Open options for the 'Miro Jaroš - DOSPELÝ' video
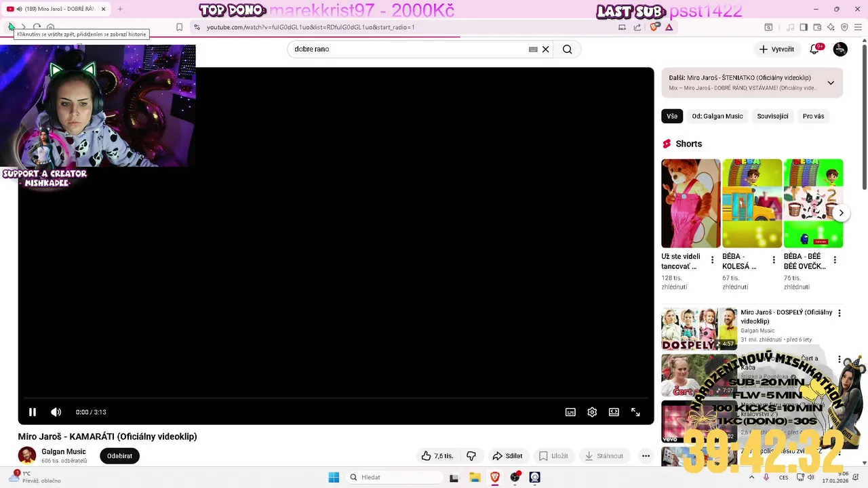 pyautogui.click(x=840, y=313)
